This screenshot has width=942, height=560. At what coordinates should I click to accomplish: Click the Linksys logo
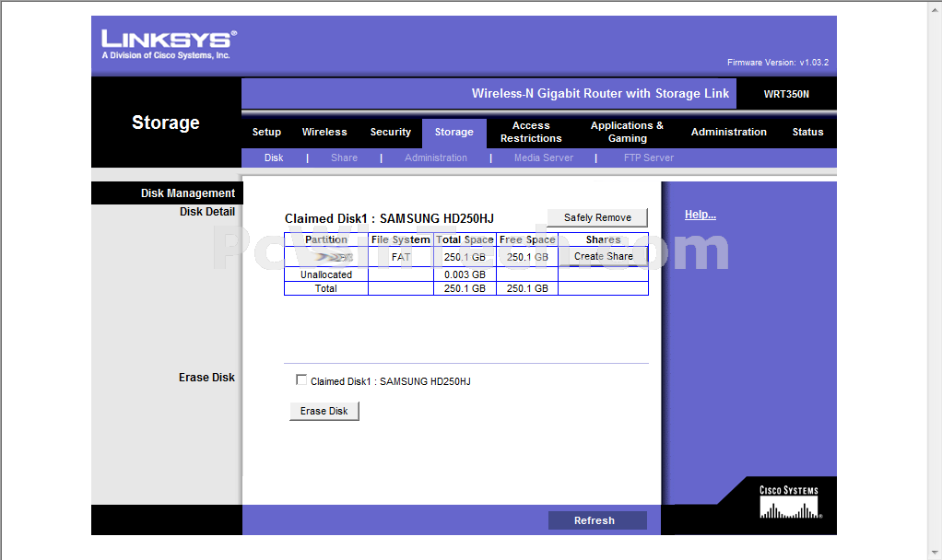click(x=170, y=44)
